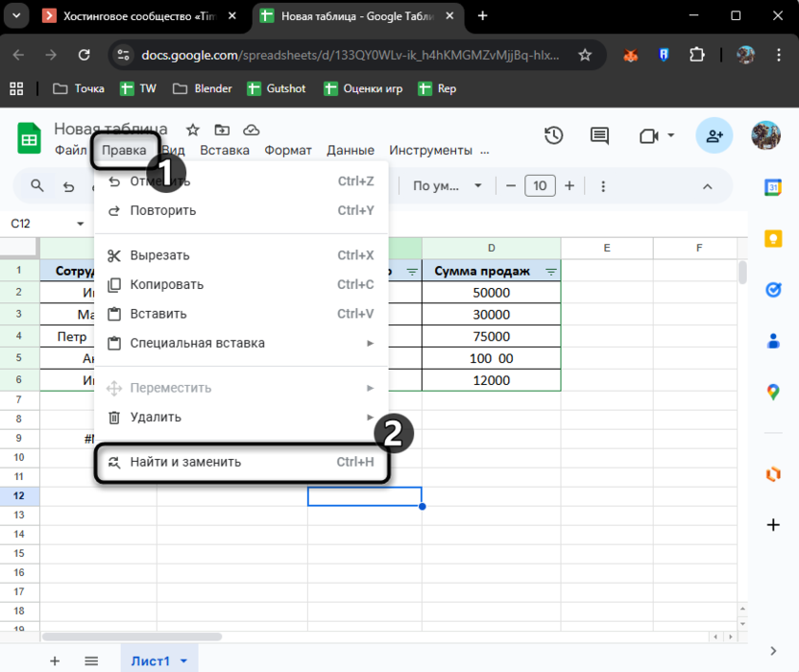The height and width of the screenshot is (672, 799).
Task: Click the Share people icon button
Action: [x=714, y=136]
